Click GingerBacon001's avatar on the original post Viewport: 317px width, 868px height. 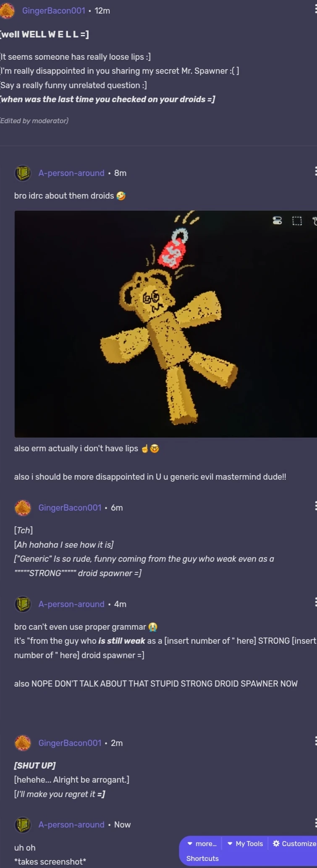[7, 10]
